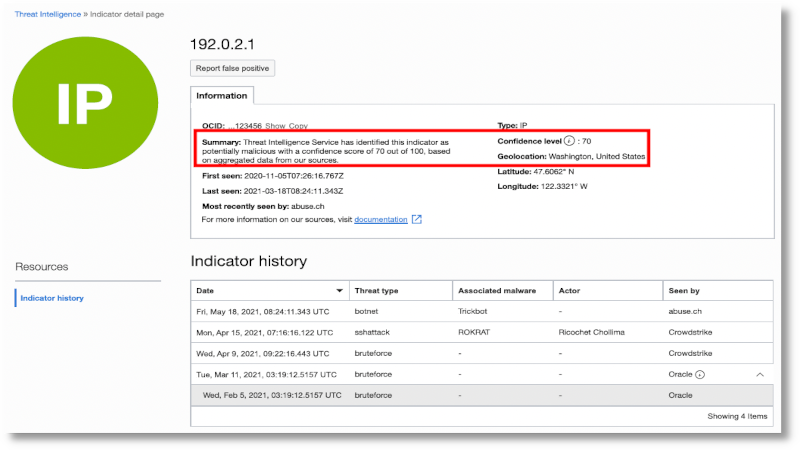The width and height of the screenshot is (800, 450).
Task: Click the info icon next to Oracle
Action: coord(700,374)
